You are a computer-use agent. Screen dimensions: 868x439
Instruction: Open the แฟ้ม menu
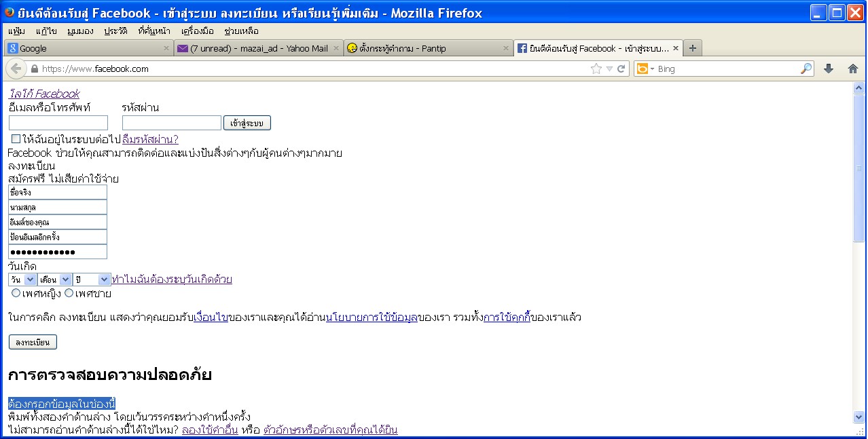17,31
